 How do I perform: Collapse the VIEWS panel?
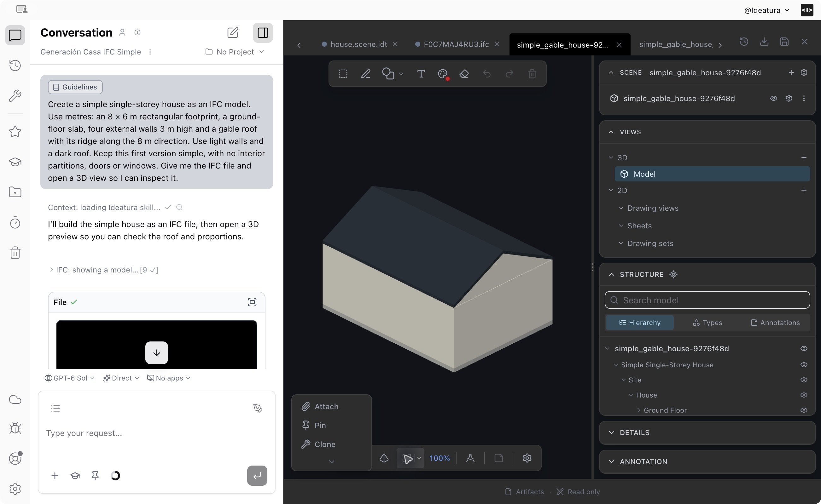click(x=611, y=132)
